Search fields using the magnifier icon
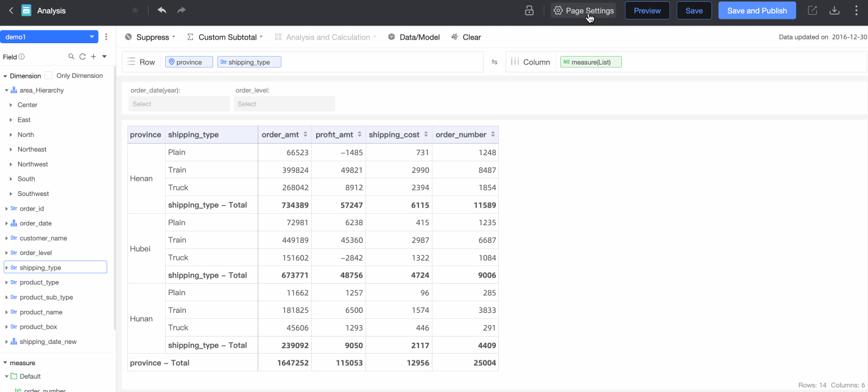 pos(71,57)
